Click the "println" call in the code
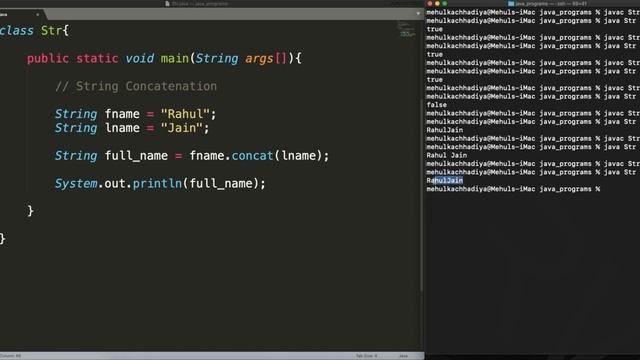 [157, 184]
